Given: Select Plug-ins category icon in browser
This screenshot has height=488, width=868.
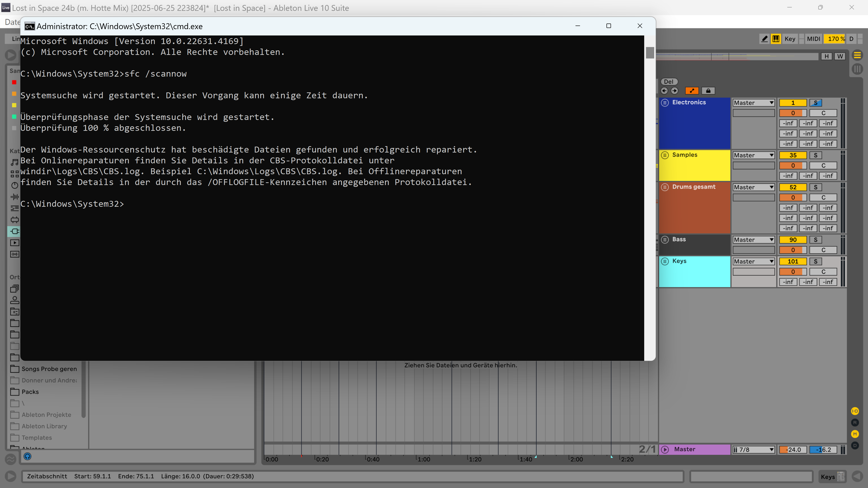Looking at the screenshot, I should coord(14,231).
